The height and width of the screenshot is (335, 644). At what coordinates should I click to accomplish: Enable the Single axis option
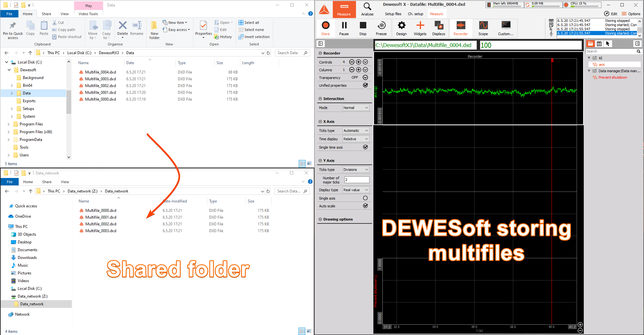click(365, 198)
